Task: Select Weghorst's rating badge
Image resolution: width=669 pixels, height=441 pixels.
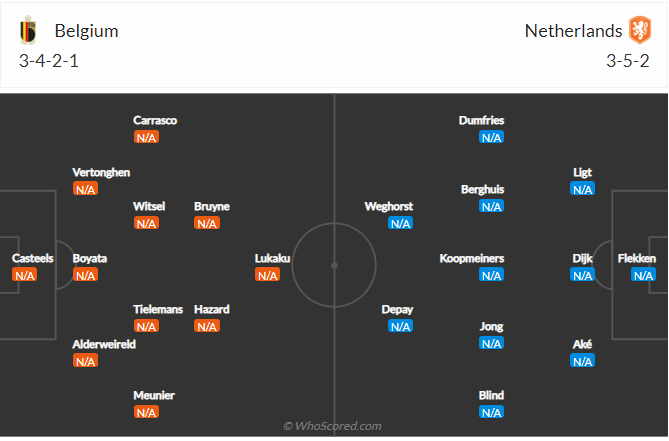Action: 400,223
